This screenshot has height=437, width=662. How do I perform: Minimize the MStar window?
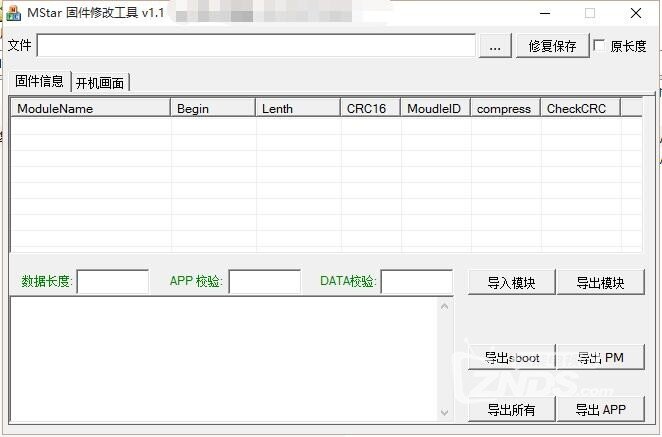tap(545, 13)
